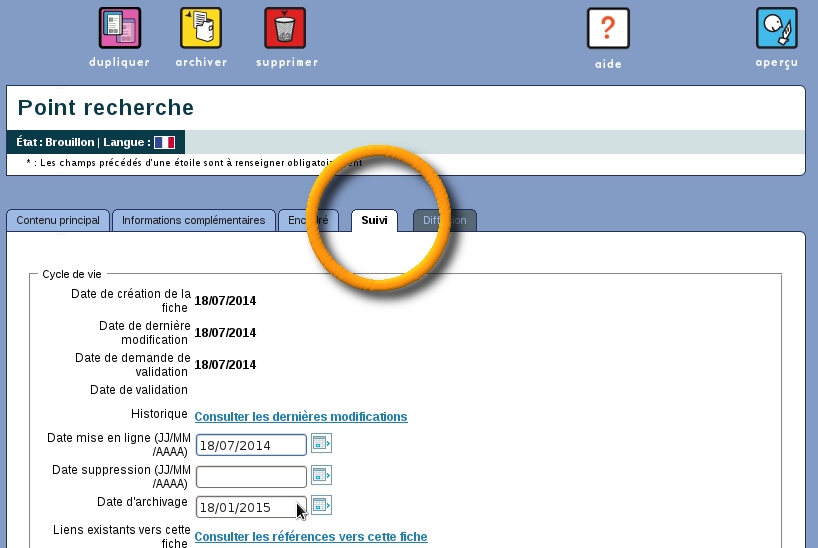Click Consulter les dernières modifications link
818x548 pixels.
[x=300, y=417]
